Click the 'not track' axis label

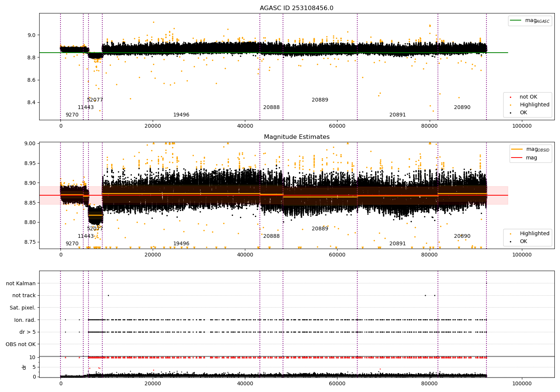pyautogui.click(x=24, y=295)
